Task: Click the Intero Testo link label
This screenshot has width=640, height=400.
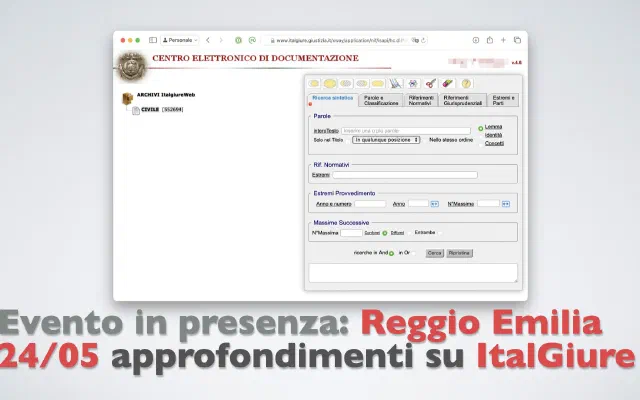Action: [x=326, y=131]
